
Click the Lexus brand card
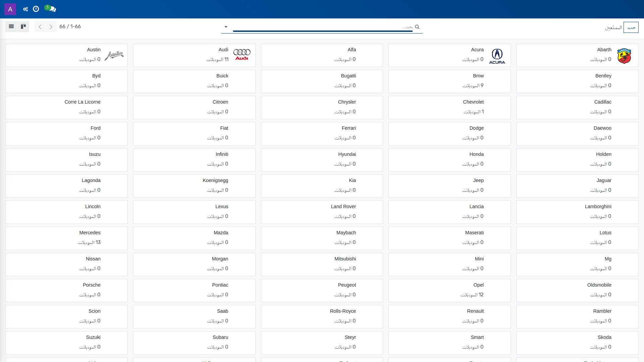point(194,212)
